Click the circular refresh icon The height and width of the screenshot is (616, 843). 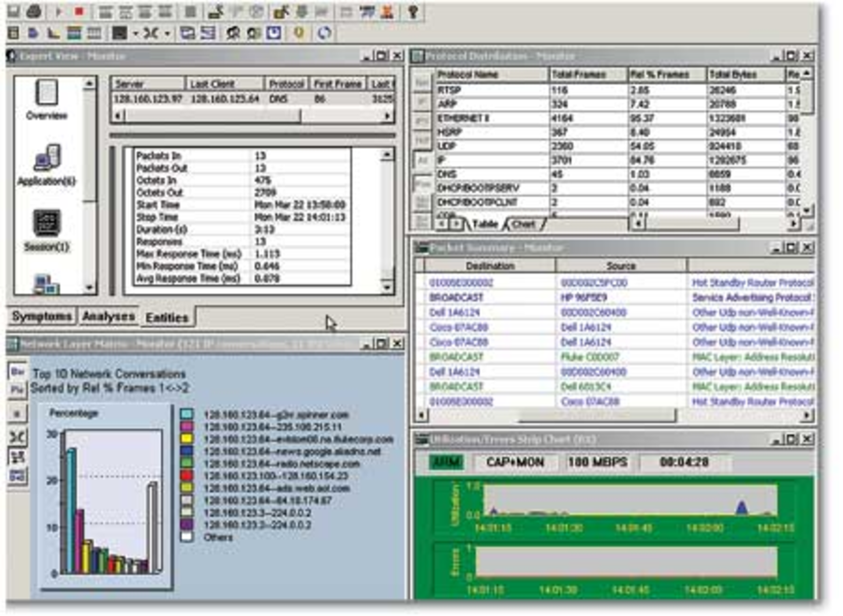[x=324, y=33]
